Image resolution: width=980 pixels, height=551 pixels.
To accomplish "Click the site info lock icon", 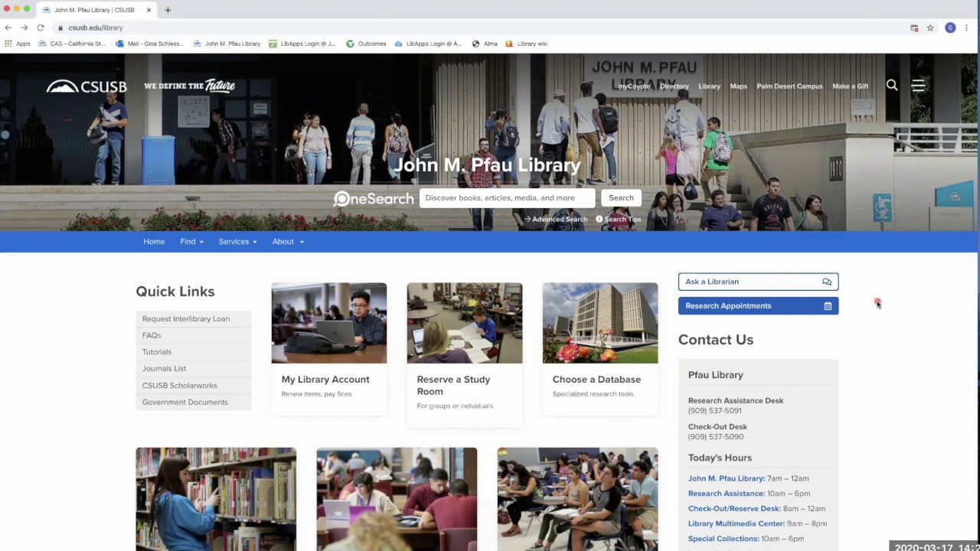I will 60,28.
